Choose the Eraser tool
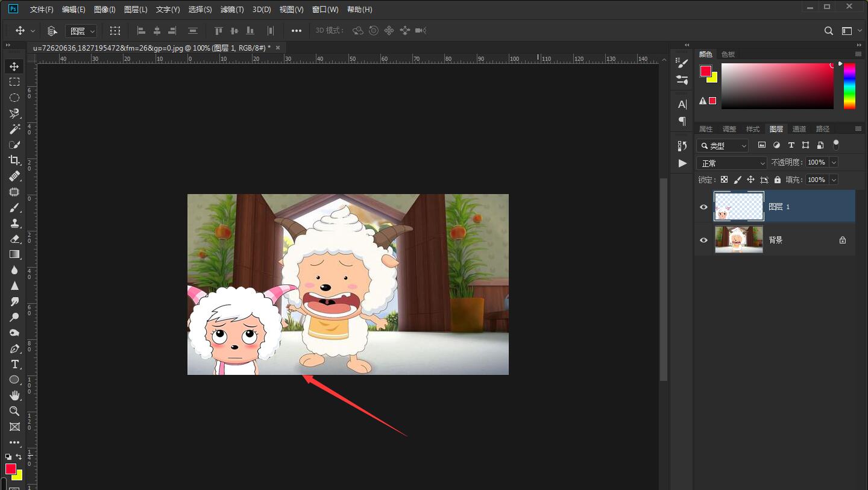Image resolution: width=868 pixels, height=490 pixels. (x=14, y=239)
